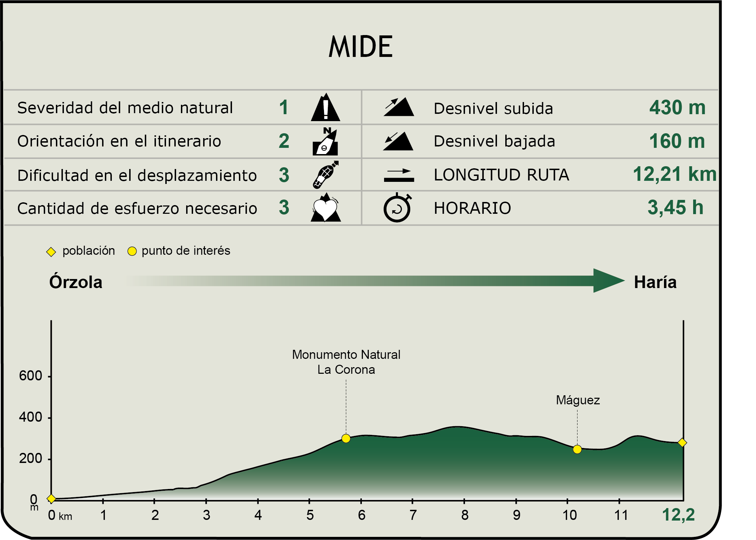Image resolution: width=756 pixels, height=540 pixels.
Task: Click the 12,2 km axis end label
Action: tap(678, 515)
